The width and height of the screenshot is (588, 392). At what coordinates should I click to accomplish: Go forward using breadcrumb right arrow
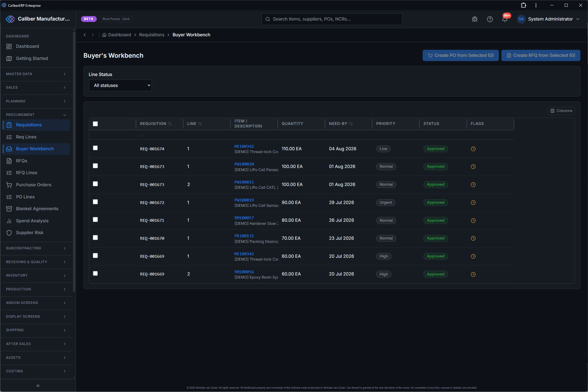[93, 35]
